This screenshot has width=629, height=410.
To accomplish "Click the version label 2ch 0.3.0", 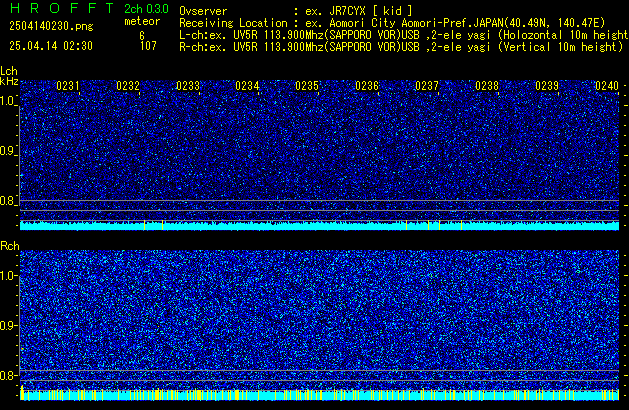I will pos(146,9).
